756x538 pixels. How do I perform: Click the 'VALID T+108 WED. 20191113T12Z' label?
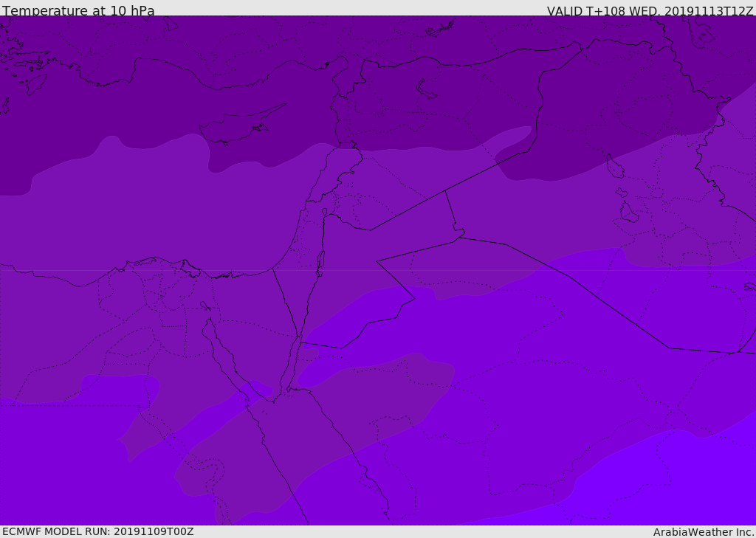tap(650, 10)
